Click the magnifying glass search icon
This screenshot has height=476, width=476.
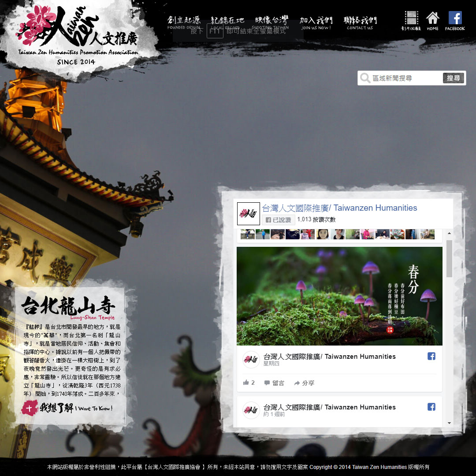pos(365,78)
